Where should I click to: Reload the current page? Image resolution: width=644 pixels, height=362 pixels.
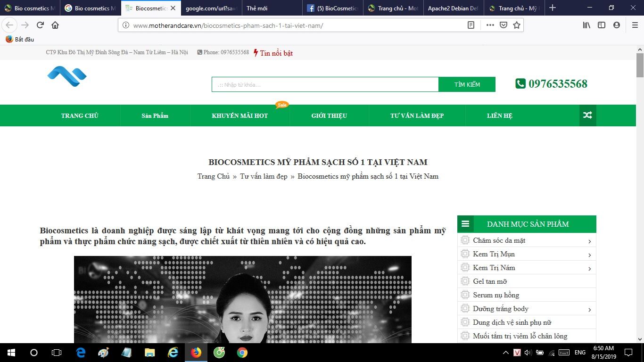click(x=41, y=25)
